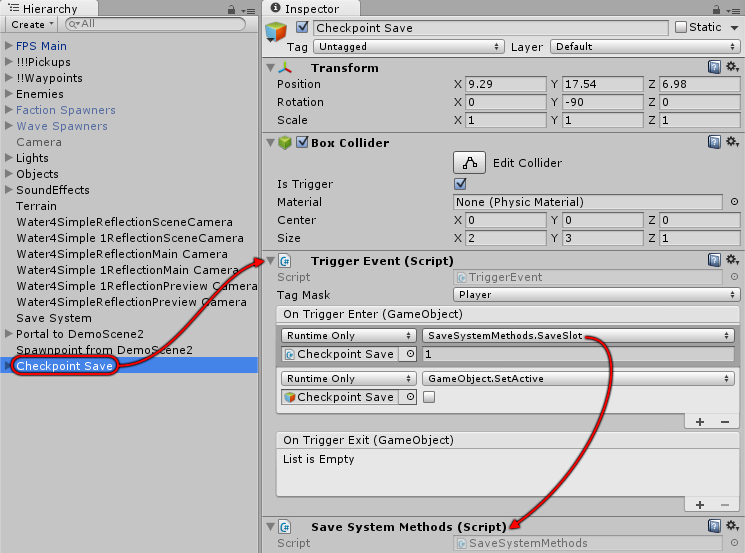Select Water4SimpleReflectionSceneCamera in hierarchy
Image resolution: width=745 pixels, height=553 pixels.
(x=124, y=222)
